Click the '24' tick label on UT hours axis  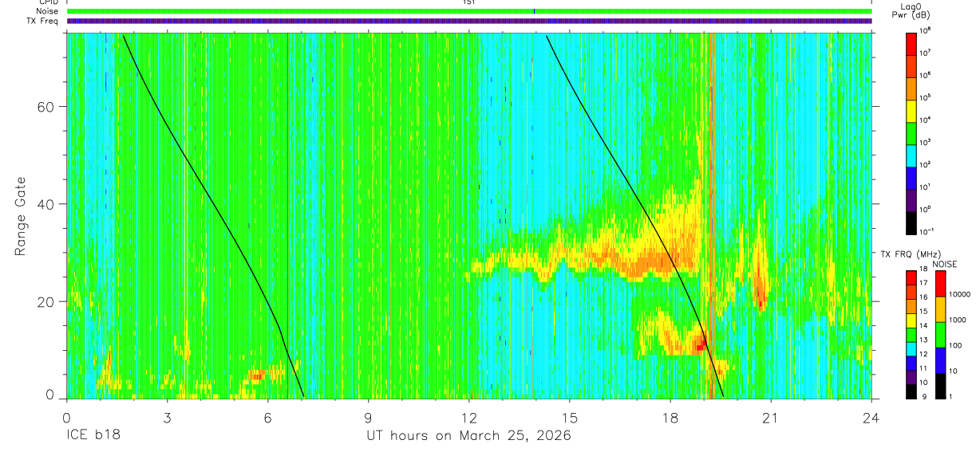coord(871,417)
